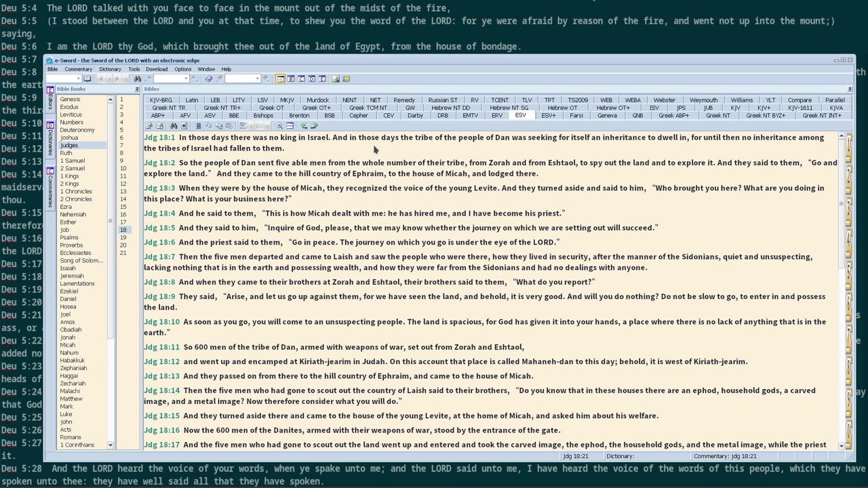Open the Dictionaries side tab
868x488 pixels.
tap(50, 139)
